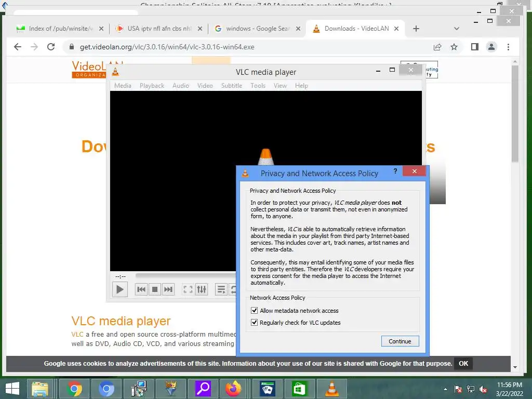The height and width of the screenshot is (399, 532).
Task: Open the purple magnifier search taskbar app
Action: tap(203, 389)
